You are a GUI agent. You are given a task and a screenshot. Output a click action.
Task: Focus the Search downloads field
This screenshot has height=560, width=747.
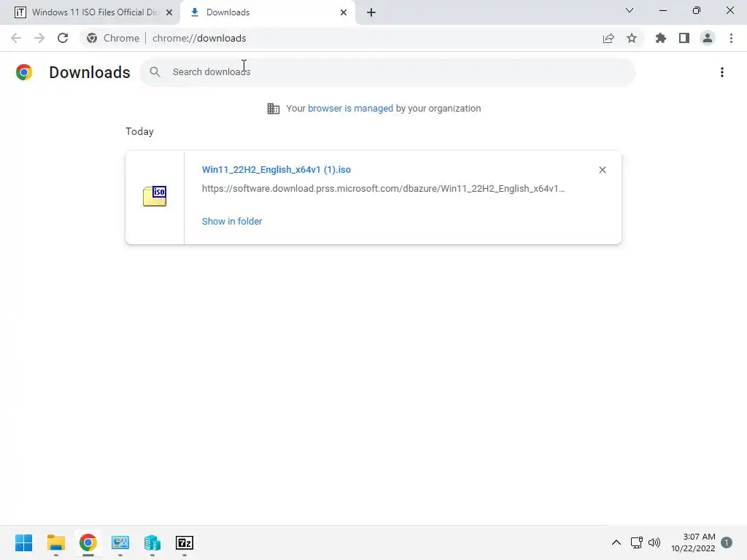pyautogui.click(x=387, y=72)
